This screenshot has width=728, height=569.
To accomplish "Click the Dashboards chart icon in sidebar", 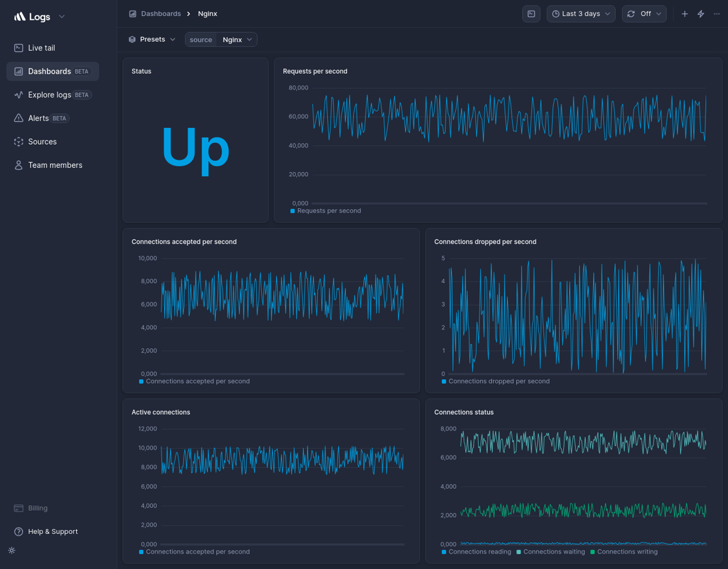I will click(x=18, y=71).
